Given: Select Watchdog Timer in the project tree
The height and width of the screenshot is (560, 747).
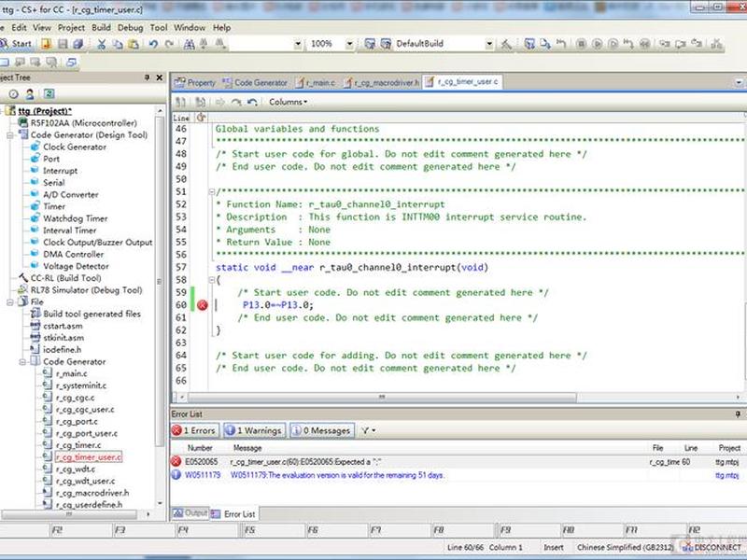Looking at the screenshot, I should (76, 218).
